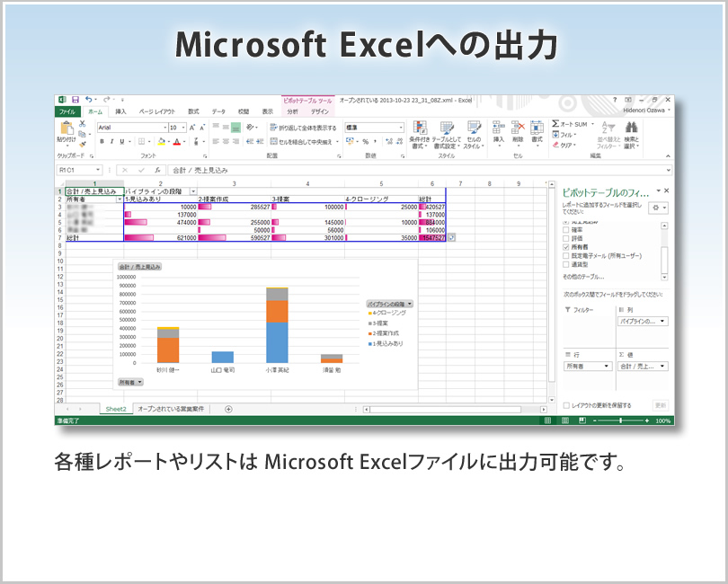Click the Cut scissors icon
The width and height of the screenshot is (728, 584).
pos(82,123)
